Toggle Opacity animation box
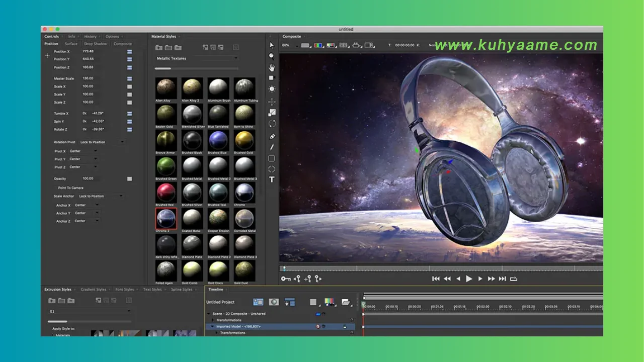Screen dimensions: 644x362 129,178
